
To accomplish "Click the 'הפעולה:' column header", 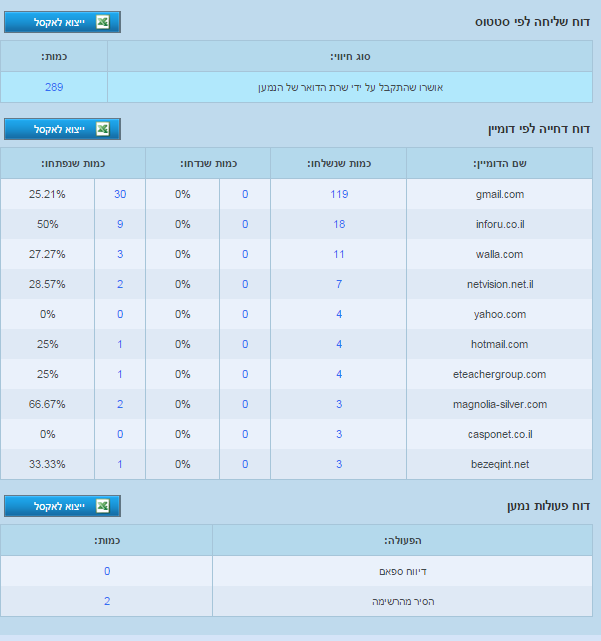I will 403,540.
